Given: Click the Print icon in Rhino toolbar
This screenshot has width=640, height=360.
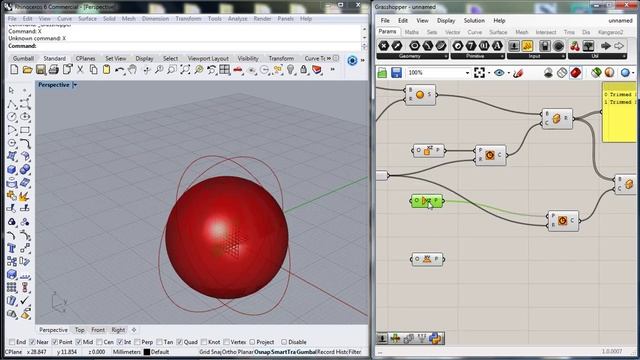Looking at the screenshot, I should click(x=53, y=70).
